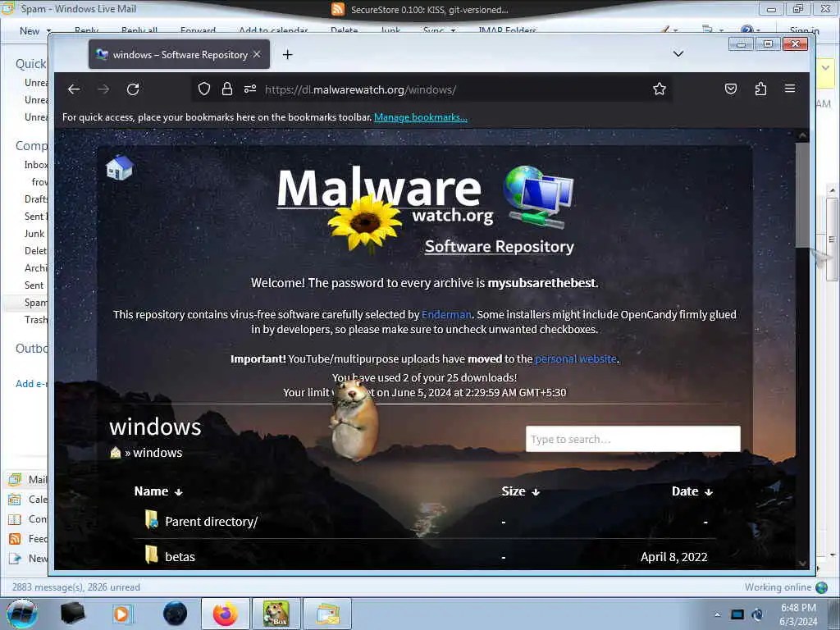The image size is (840, 630).
Task: Open the Pocket save icon
Action: tap(731, 89)
